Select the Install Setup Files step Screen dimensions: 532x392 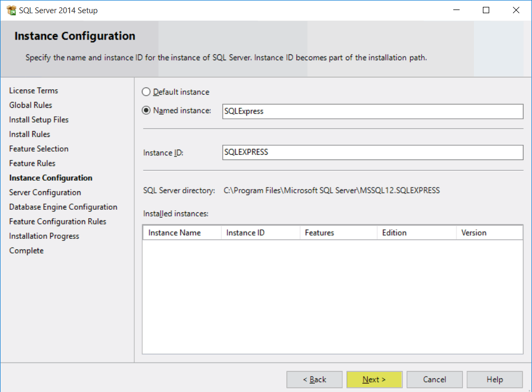click(x=39, y=120)
